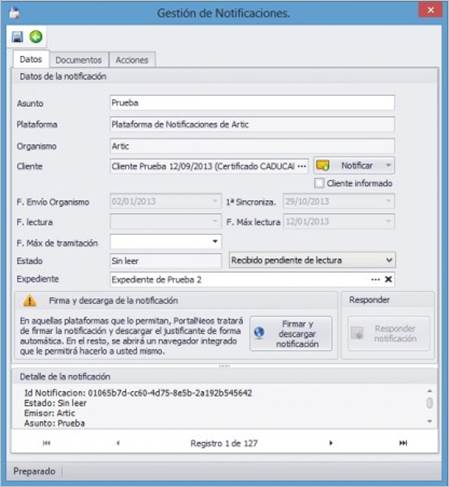Open Expediente selector ellipsis button
This screenshot has height=487, width=449.
[375, 279]
